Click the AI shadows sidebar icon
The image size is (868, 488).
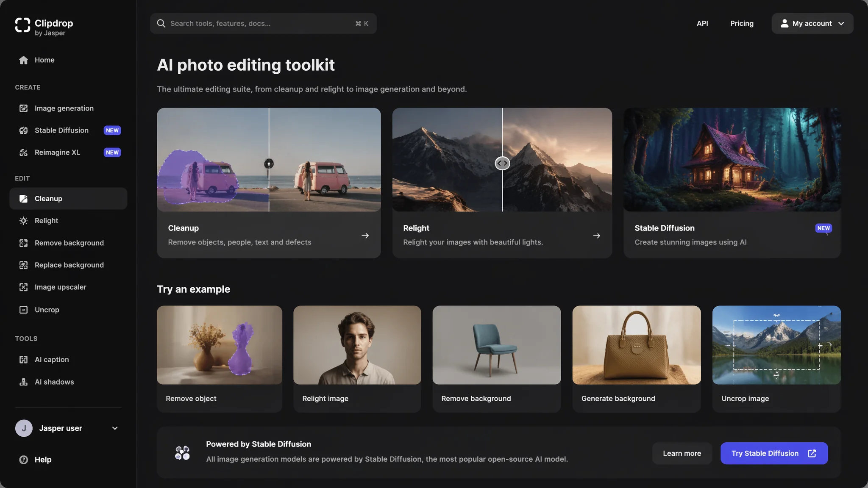pos(24,382)
